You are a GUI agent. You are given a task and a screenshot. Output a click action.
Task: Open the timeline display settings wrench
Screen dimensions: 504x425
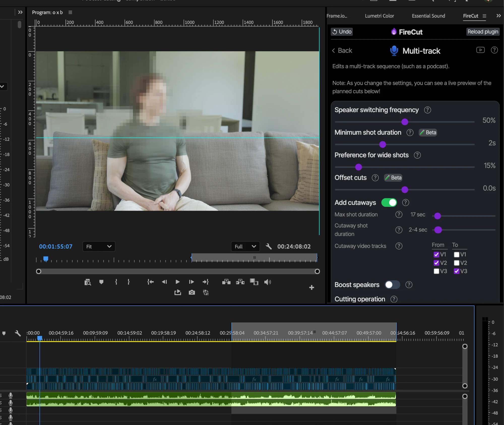(18, 333)
